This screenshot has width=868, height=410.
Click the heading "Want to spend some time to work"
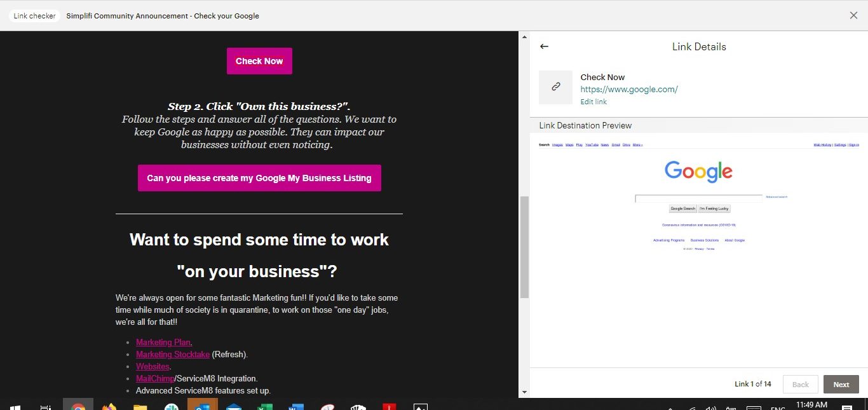(259, 240)
